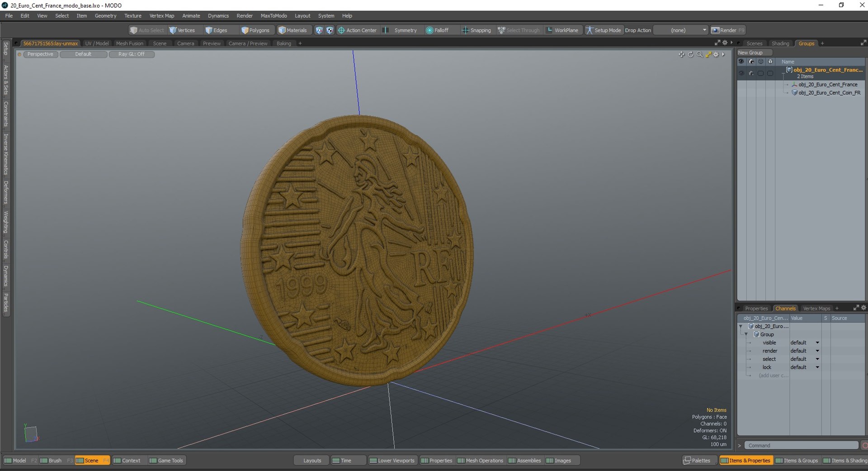Screen dimensions: 868x471
Task: Switch to Vertex Maps tab
Action: 816,309
